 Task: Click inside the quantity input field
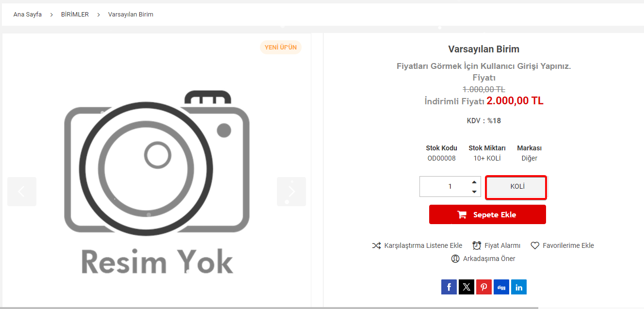tap(445, 187)
